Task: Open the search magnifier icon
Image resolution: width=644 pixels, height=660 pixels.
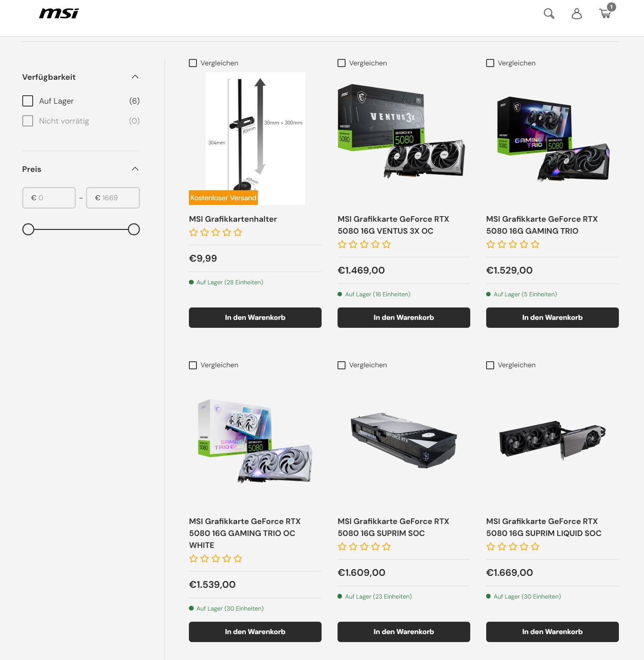Action: click(549, 14)
